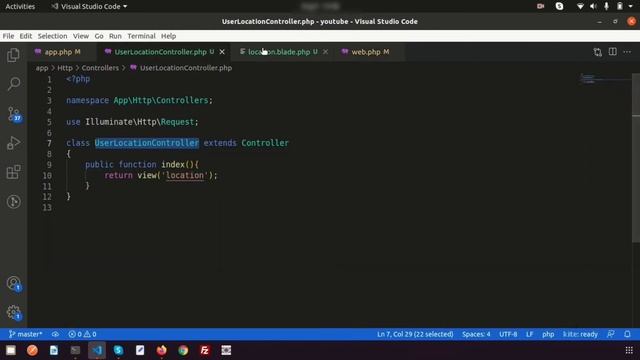This screenshot has height=360, width=640.
Task: Open the Run and Debug view
Action: (x=13, y=143)
